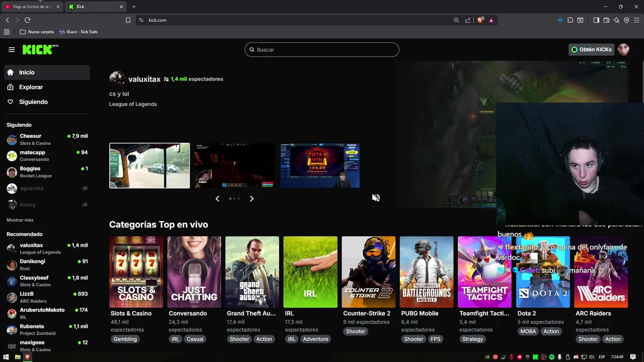Viewport: 644px width, 362px height.
Task: Click the Obtén KICKs button
Action: [x=592, y=49]
